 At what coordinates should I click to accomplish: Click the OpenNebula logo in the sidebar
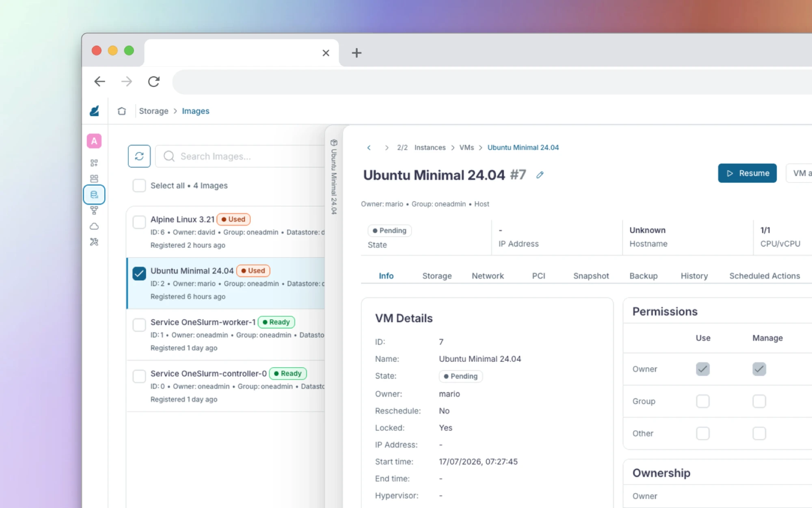point(94,111)
